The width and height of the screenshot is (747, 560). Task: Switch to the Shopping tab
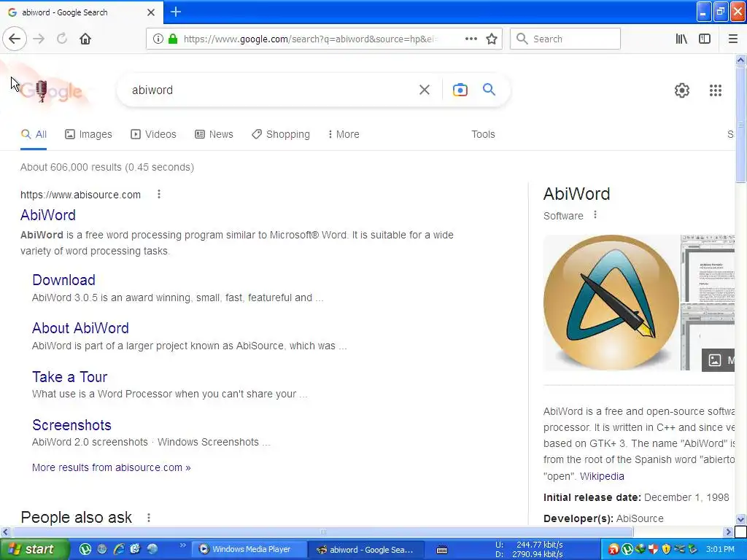[x=281, y=134]
